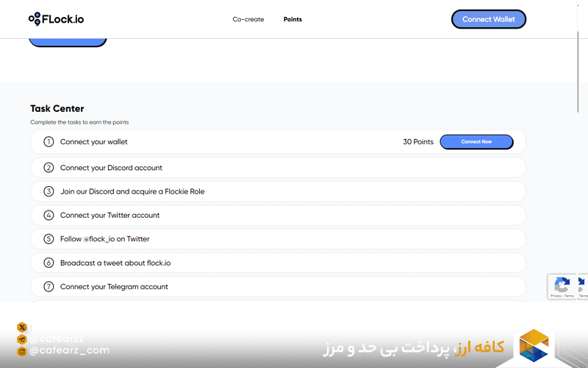The height and width of the screenshot is (368, 588).
Task: Click the 30 Points label
Action: pyautogui.click(x=418, y=141)
